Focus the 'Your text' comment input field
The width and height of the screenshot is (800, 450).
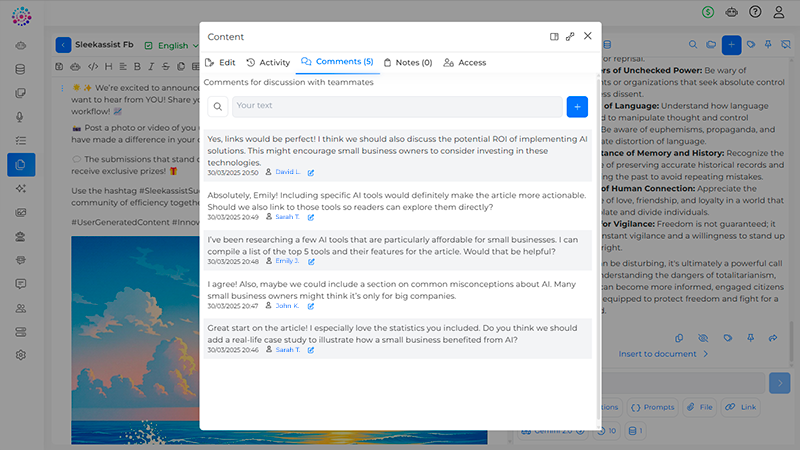397,107
